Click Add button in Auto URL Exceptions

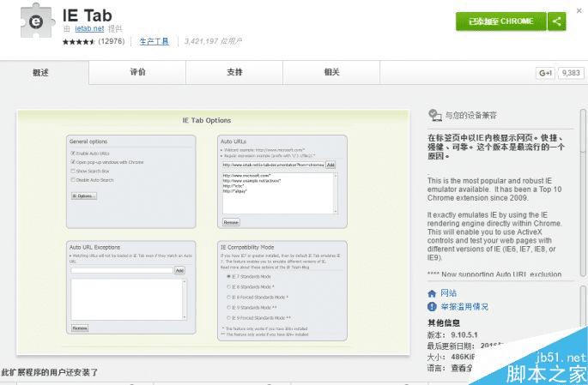tap(180, 270)
